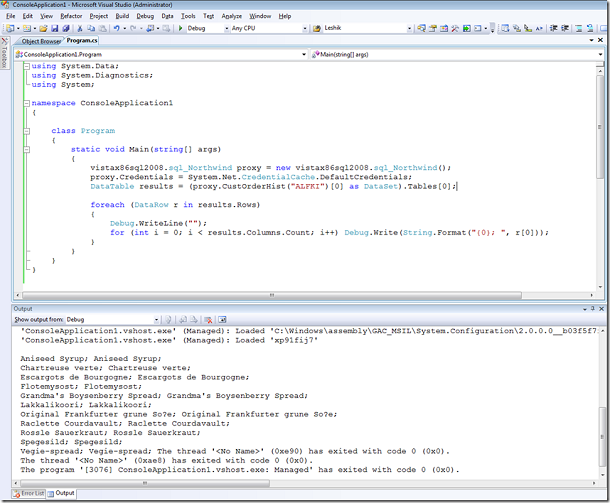The image size is (610, 503).
Task: Switch to the Error List tab
Action: pyautogui.click(x=29, y=493)
